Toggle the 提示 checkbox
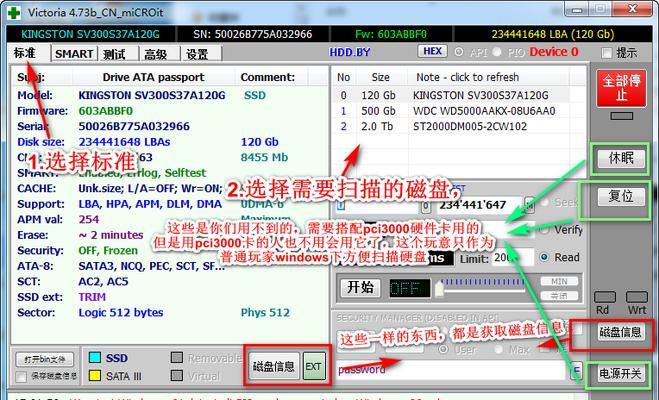659x400 pixels. pos(606,53)
